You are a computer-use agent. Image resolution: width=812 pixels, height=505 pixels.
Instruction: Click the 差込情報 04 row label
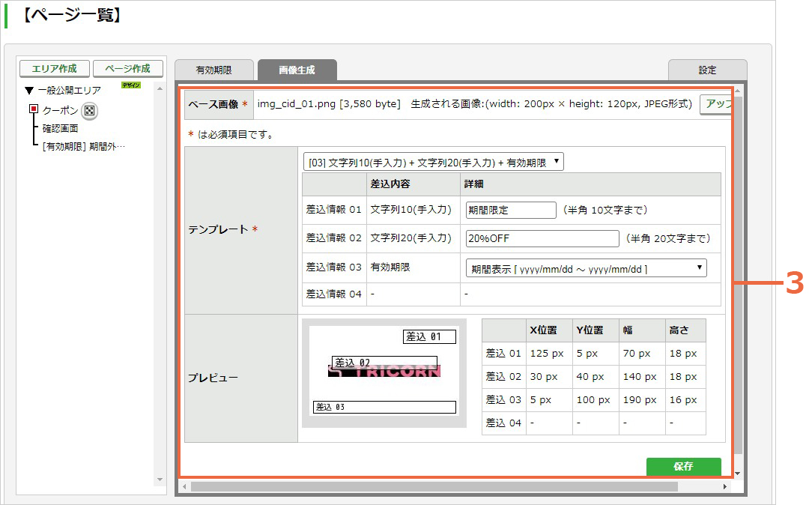coord(333,294)
